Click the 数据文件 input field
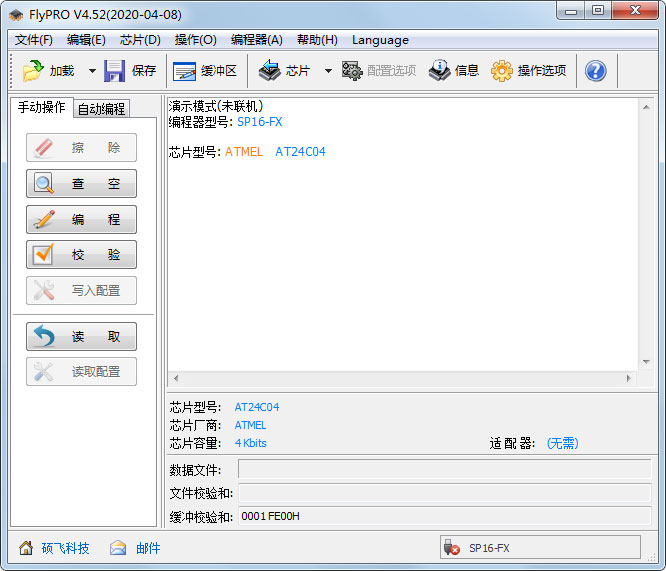 (444, 469)
